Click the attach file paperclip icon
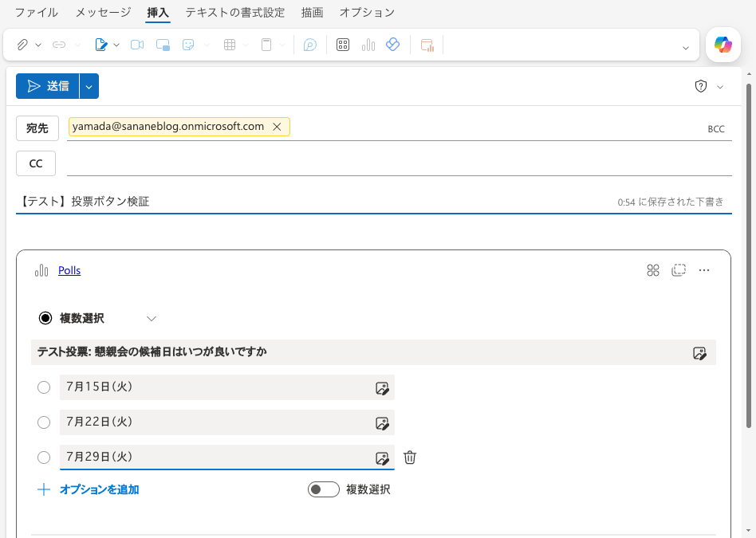Viewport: 756px width, 538px height. click(22, 45)
